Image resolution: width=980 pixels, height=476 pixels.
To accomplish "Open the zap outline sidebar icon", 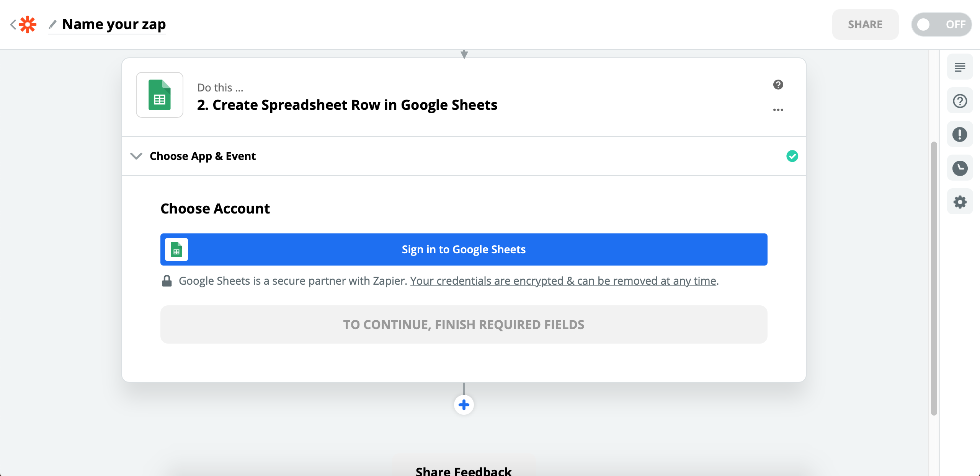I will pos(960,67).
